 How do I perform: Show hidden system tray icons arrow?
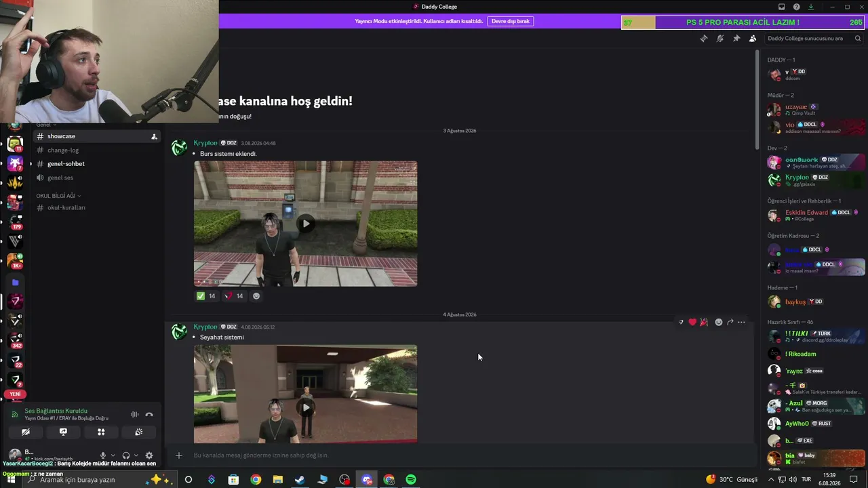[x=771, y=480]
